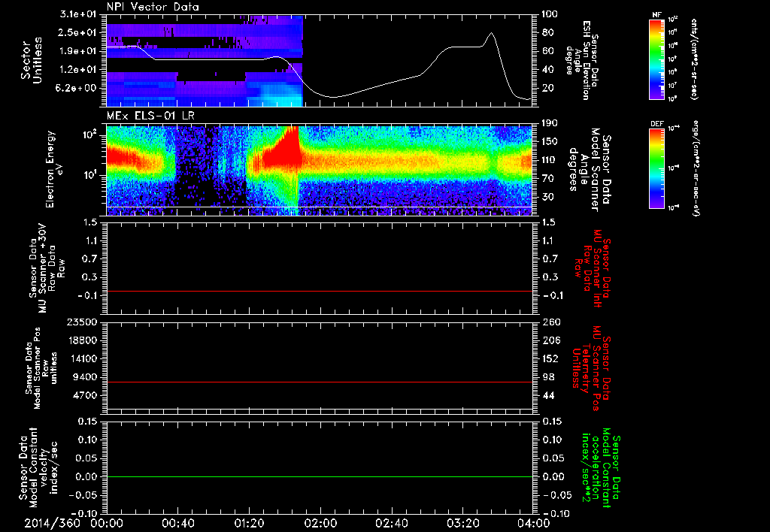Click the '190' scanner angle tick label
The width and height of the screenshot is (770, 532).
550,123
